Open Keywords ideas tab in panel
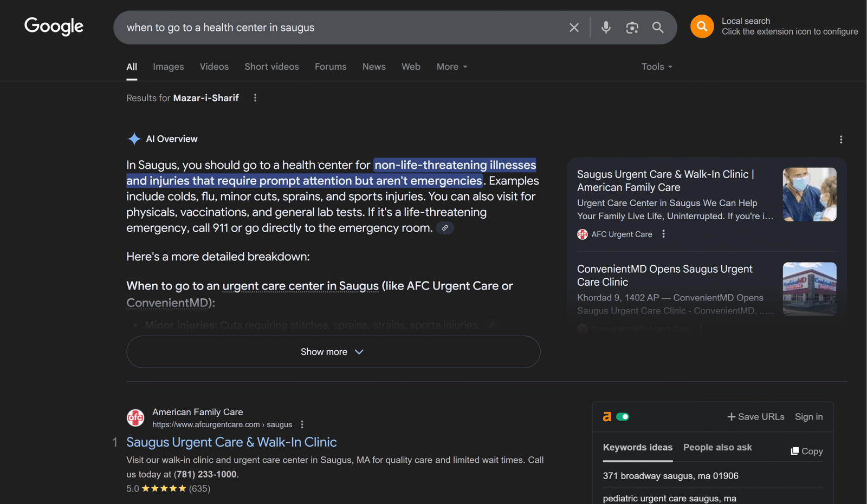 point(638,447)
